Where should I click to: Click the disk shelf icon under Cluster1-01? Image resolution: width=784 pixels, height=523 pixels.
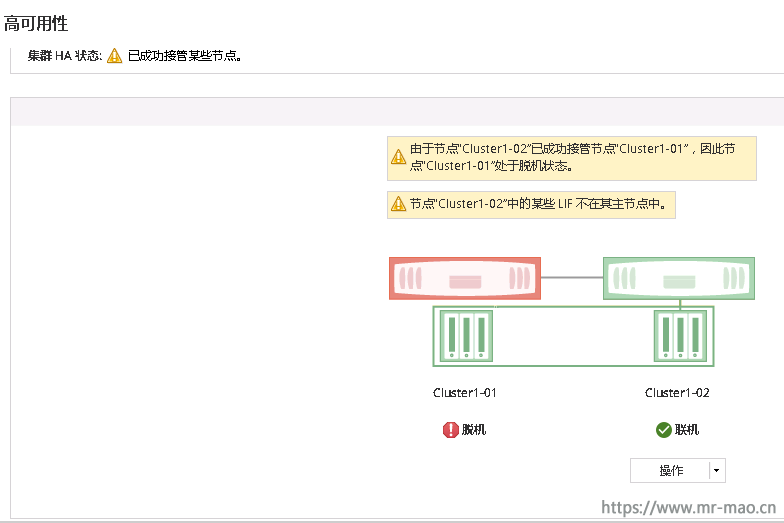click(x=466, y=336)
